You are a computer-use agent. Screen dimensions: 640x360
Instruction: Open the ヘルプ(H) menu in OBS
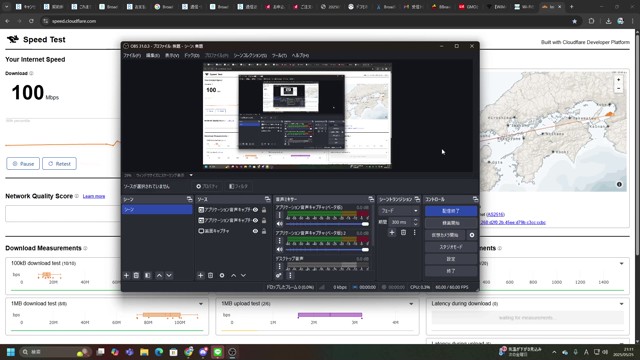coord(300,56)
